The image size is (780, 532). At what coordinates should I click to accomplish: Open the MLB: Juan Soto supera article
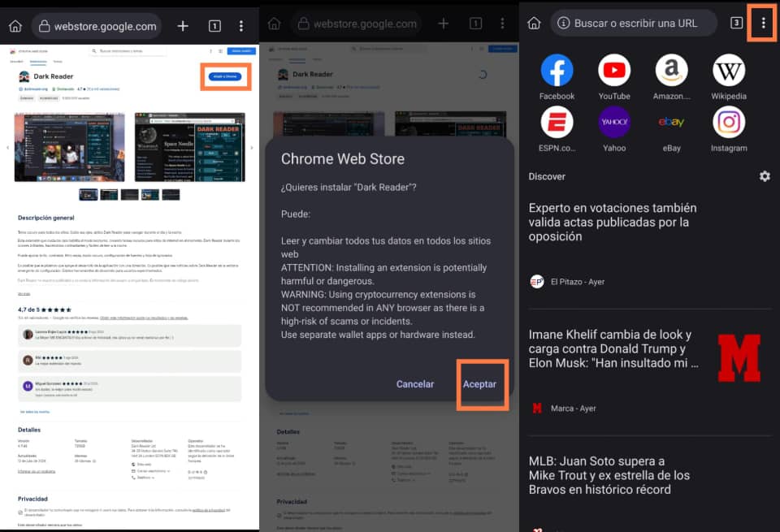[x=609, y=475]
